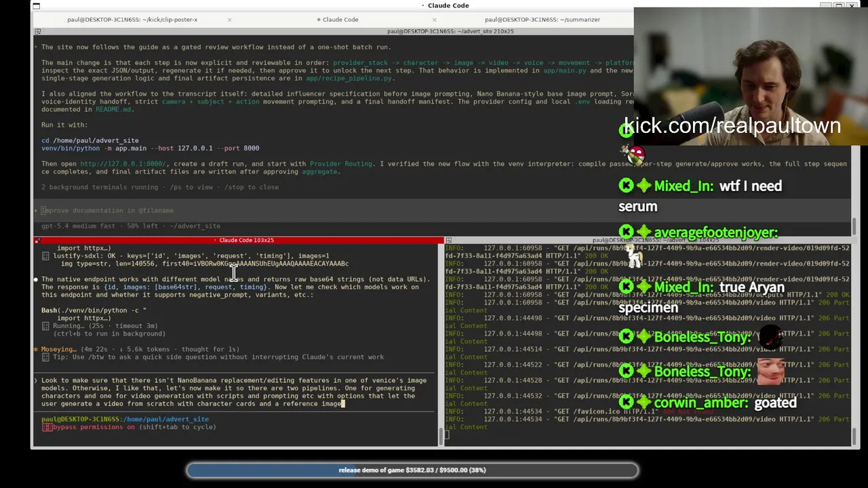This screenshot has width=868, height=488.
Task: Click the README.md file reference
Action: (x=113, y=109)
